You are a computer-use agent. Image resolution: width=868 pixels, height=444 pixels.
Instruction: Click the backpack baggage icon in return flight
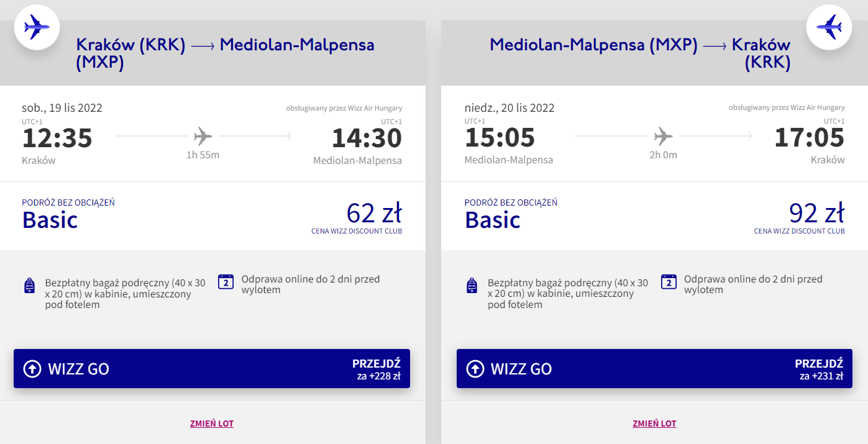coord(472,286)
